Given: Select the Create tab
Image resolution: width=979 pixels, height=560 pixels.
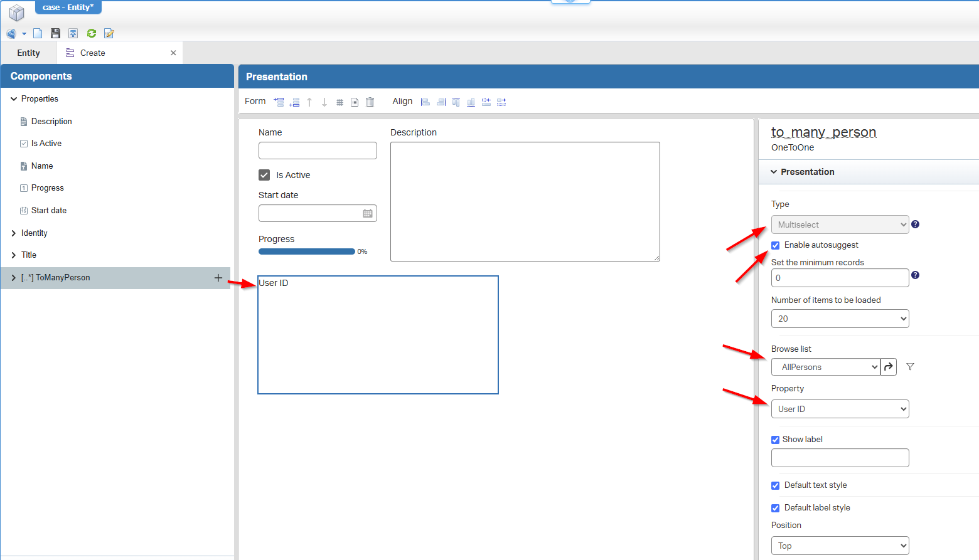Looking at the screenshot, I should point(93,53).
